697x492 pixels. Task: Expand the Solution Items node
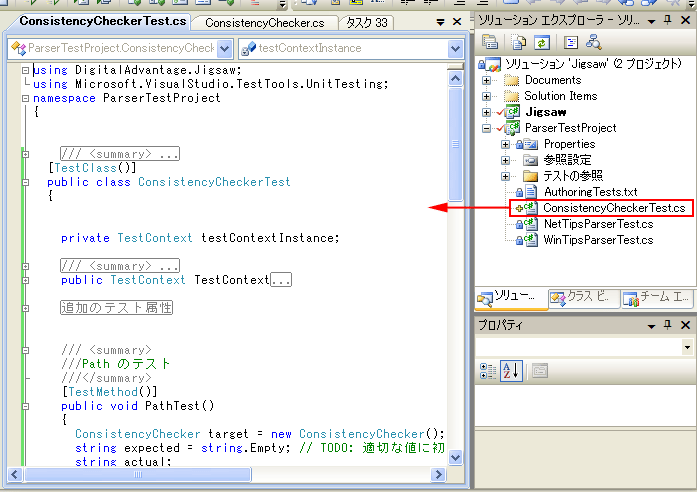486,96
